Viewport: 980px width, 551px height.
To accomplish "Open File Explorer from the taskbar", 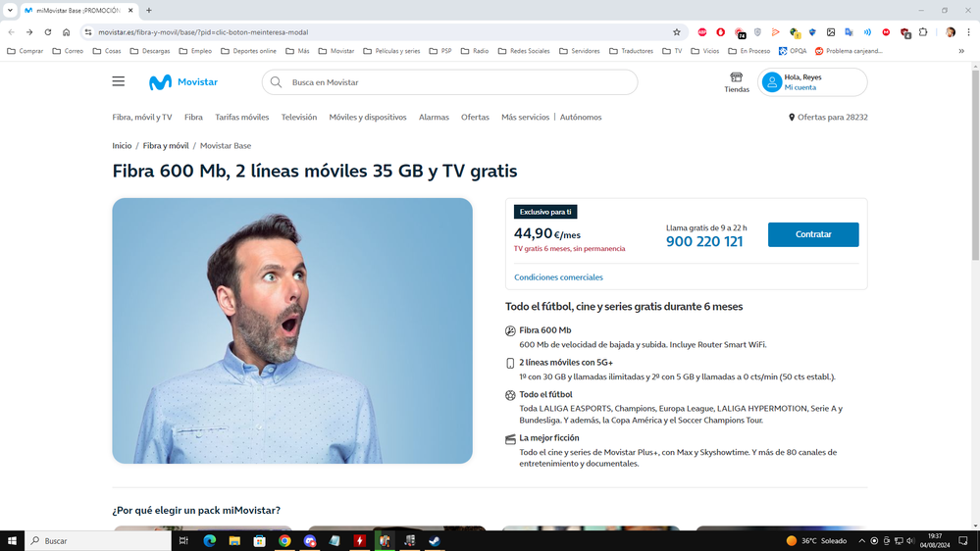I will [x=234, y=540].
